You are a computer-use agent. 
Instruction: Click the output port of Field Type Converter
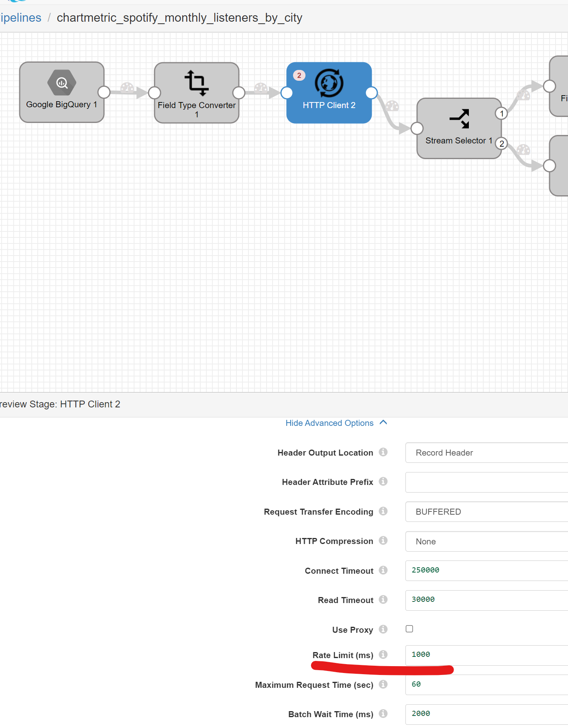[239, 93]
